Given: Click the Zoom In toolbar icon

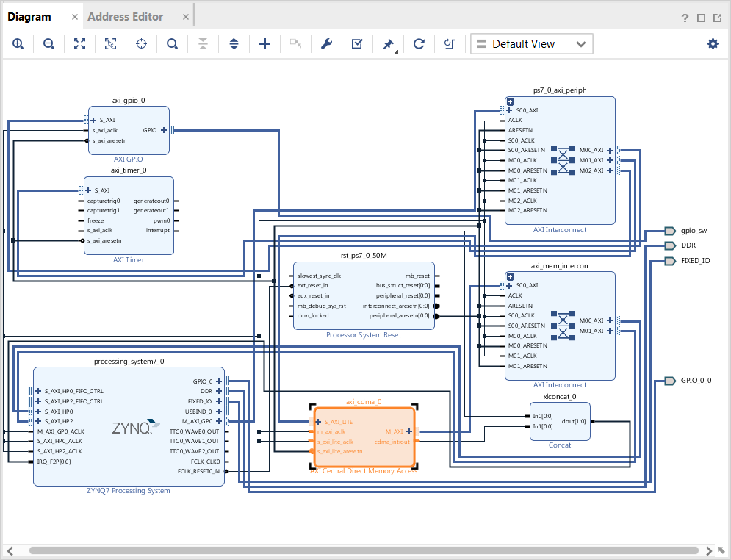Looking at the screenshot, I should (18, 44).
